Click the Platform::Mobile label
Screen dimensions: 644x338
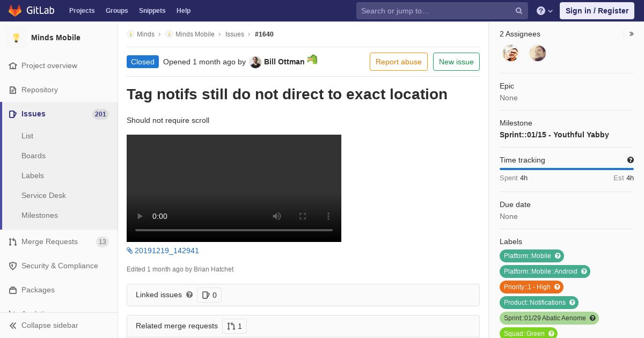528,256
